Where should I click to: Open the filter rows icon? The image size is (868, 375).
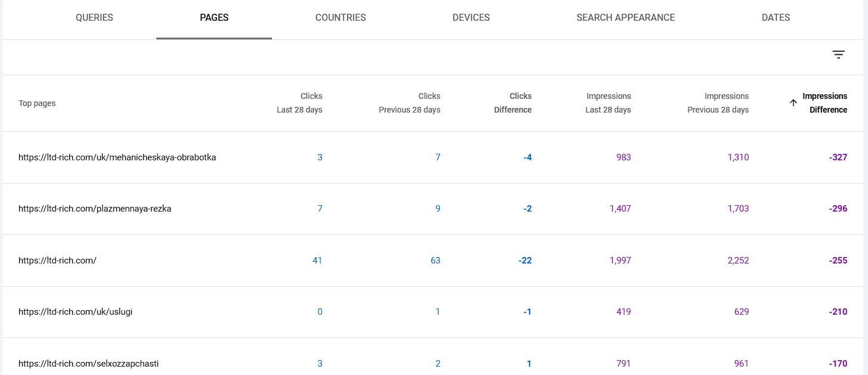(x=838, y=55)
